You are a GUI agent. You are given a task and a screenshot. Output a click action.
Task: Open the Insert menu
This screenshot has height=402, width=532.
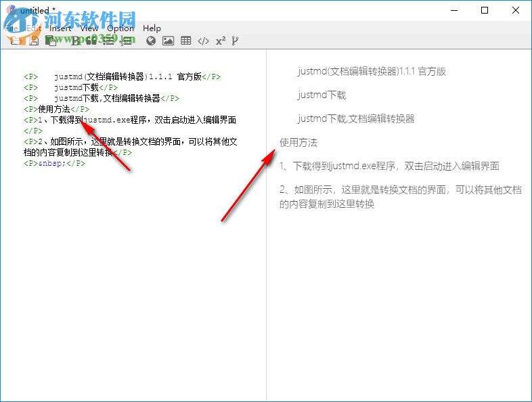(x=60, y=28)
